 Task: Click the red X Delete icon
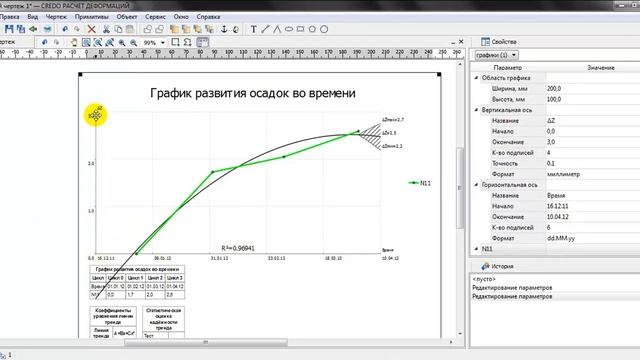click(91, 29)
